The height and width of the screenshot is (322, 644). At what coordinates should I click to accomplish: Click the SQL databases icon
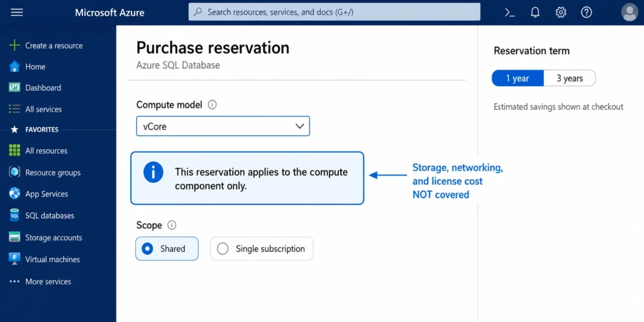click(14, 215)
